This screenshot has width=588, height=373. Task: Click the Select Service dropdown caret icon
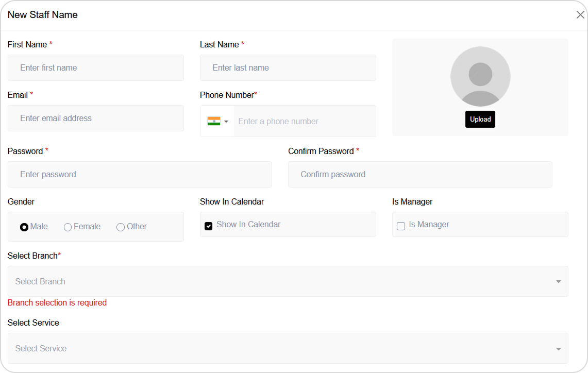pos(559,349)
